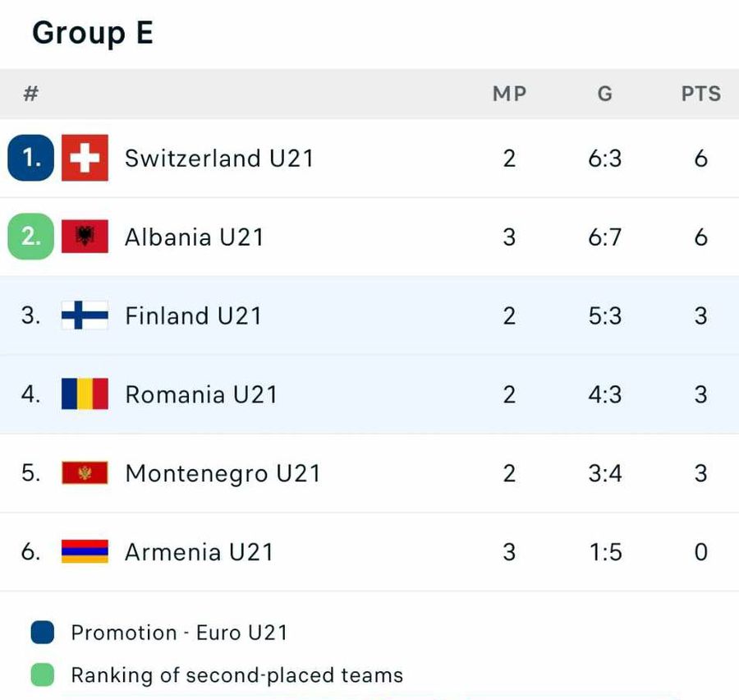Click the Albania flag icon

(x=83, y=237)
